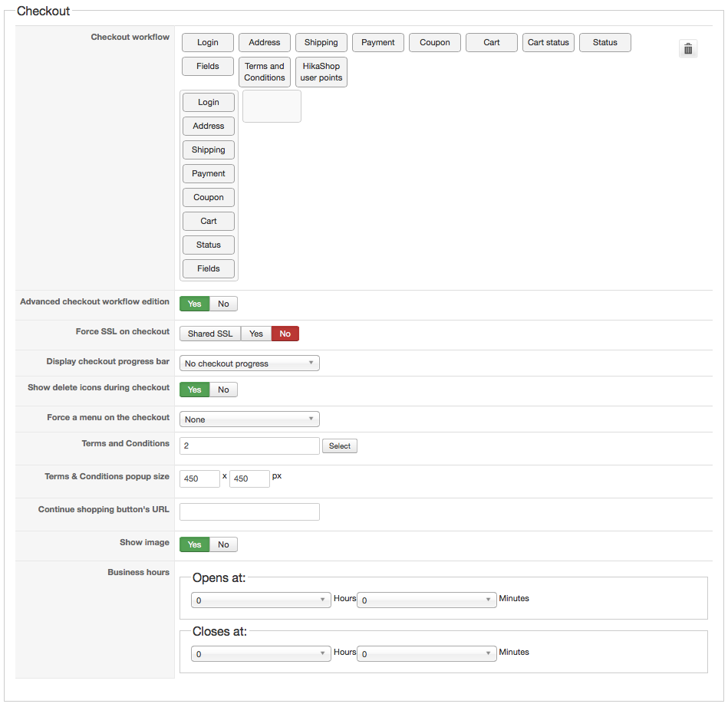The image size is (728, 707).
Task: Set Advanced checkout workflow edition to No
Action: click(223, 304)
